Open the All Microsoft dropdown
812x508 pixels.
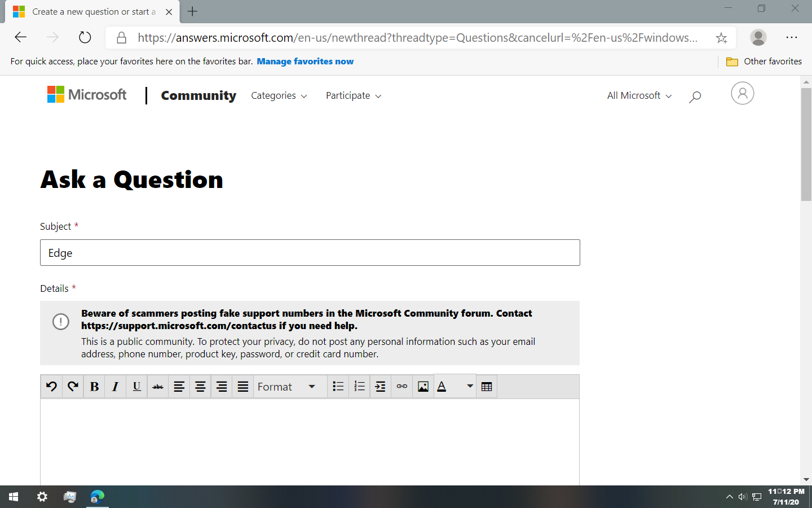tap(639, 96)
